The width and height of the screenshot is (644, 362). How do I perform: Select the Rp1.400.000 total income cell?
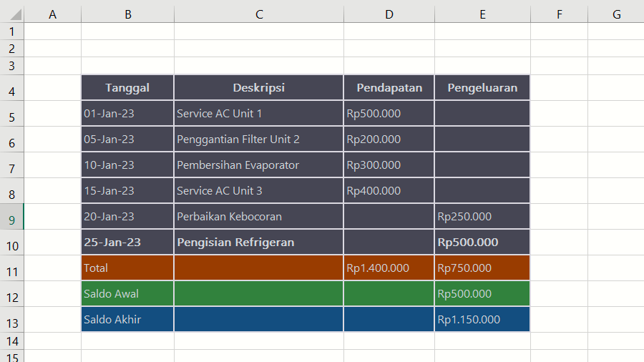(389, 268)
